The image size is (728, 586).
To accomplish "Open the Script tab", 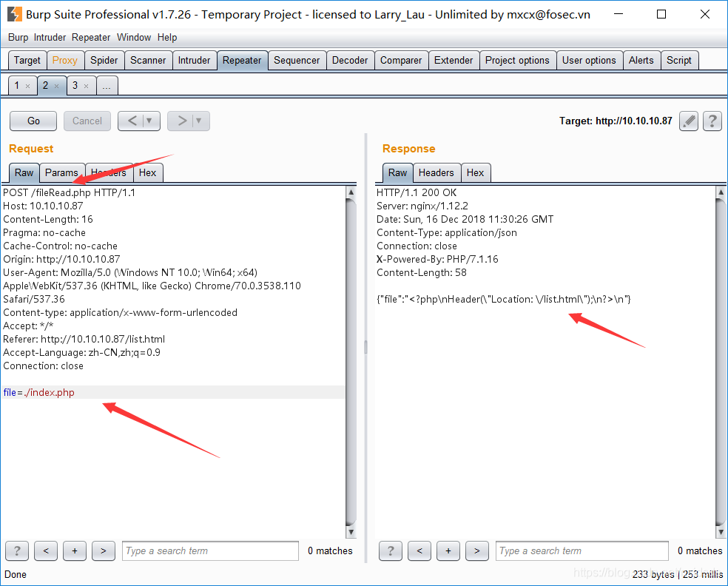I will click(679, 61).
